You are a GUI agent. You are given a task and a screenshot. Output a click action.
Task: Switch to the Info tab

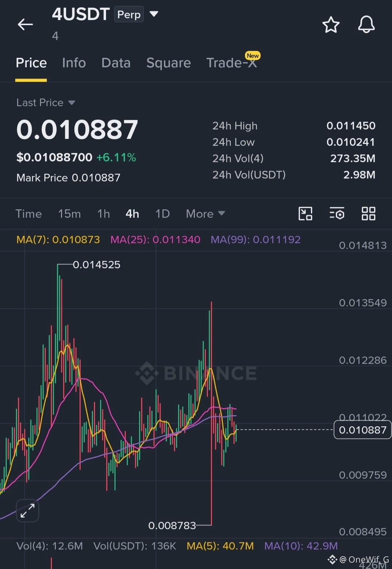[x=74, y=63]
